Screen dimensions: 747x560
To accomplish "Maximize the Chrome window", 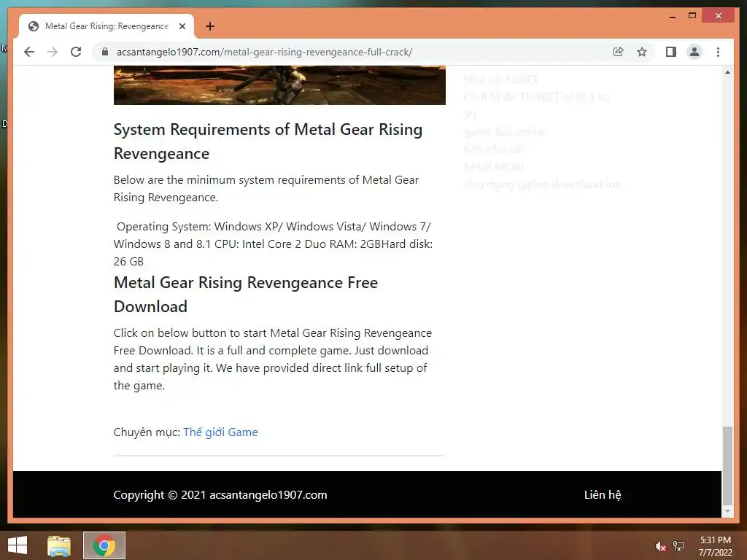I will pyautogui.click(x=692, y=16).
